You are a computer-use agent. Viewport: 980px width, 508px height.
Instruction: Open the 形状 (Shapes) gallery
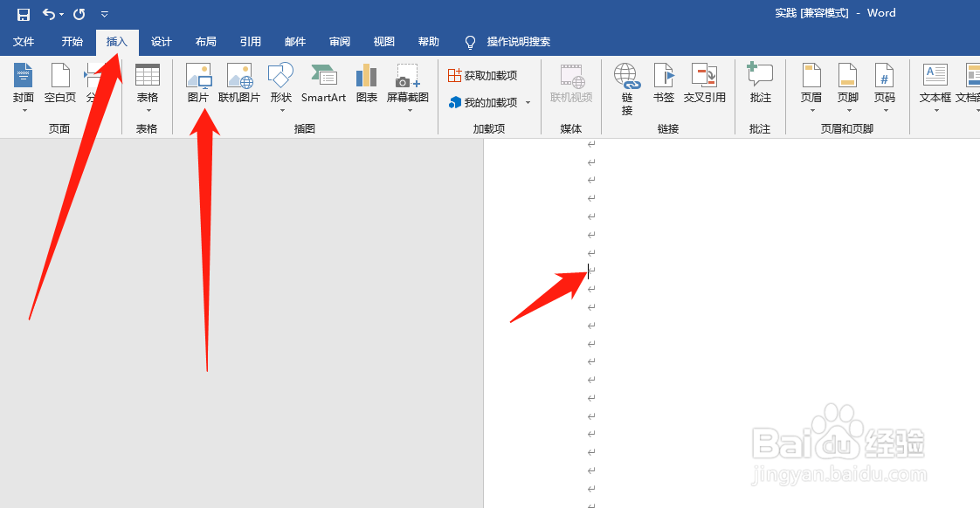(x=280, y=85)
